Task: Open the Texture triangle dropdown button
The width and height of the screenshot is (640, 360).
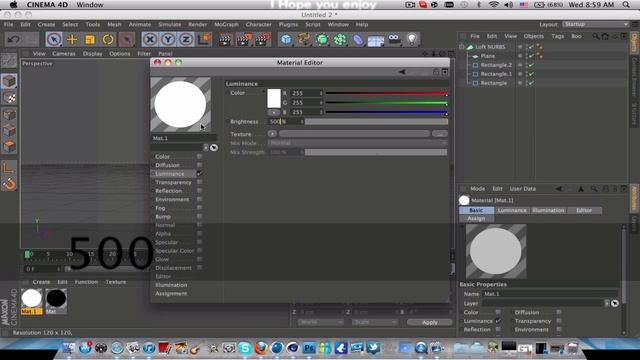Action: click(x=272, y=134)
